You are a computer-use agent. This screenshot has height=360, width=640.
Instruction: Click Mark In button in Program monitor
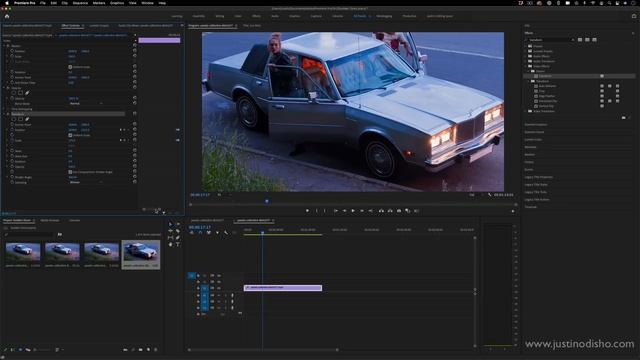(316, 211)
